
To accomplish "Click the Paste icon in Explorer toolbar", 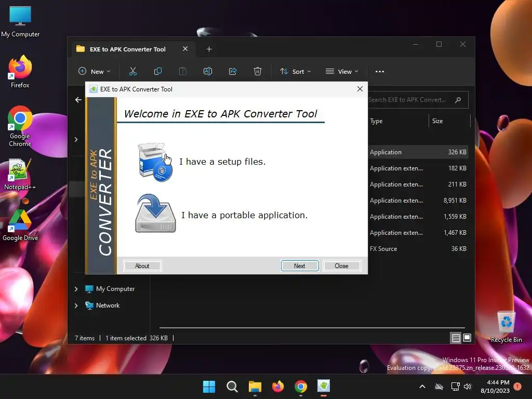I will point(182,71).
